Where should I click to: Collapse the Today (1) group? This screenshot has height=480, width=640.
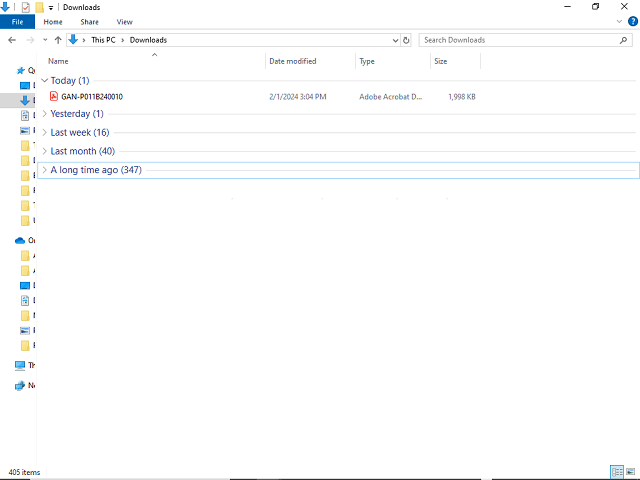point(45,80)
